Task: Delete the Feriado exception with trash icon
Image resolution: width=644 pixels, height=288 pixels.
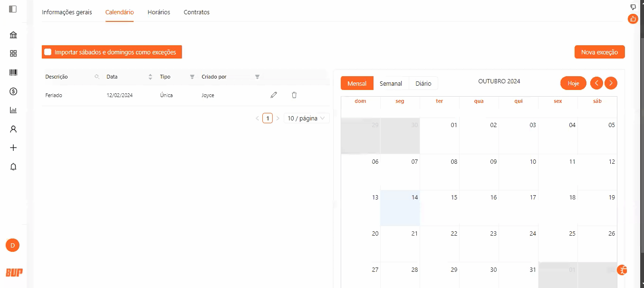Action: tap(294, 95)
